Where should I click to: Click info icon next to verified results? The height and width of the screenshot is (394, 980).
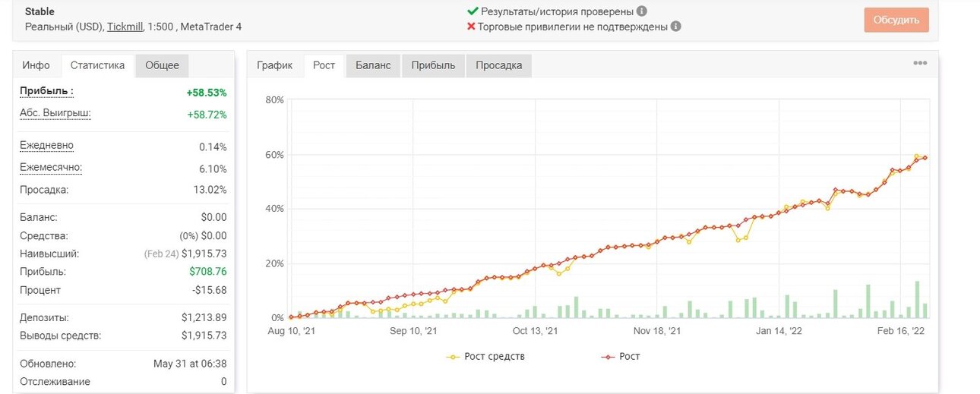(x=642, y=11)
